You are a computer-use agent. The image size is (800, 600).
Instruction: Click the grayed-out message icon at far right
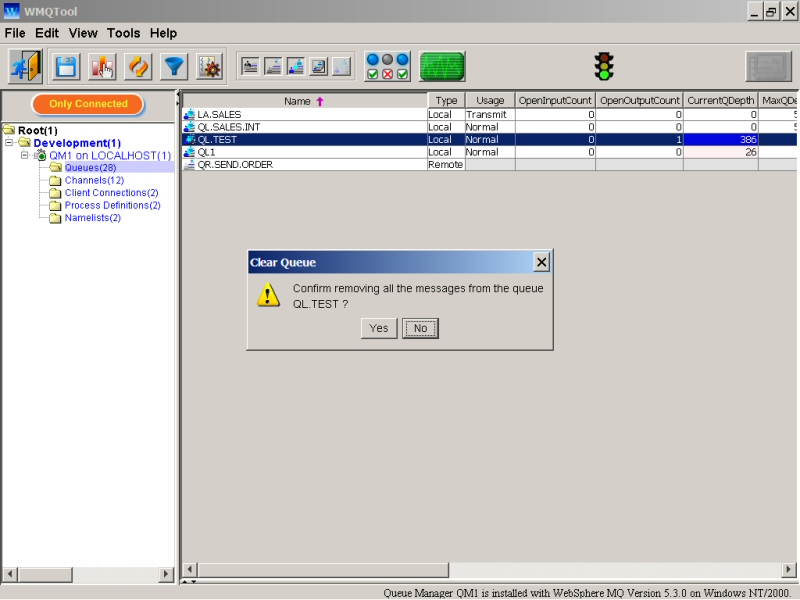[x=768, y=66]
